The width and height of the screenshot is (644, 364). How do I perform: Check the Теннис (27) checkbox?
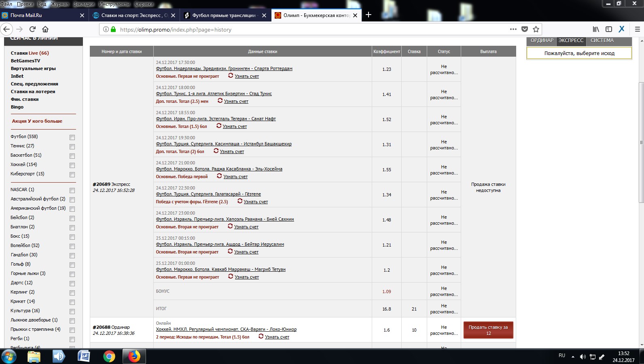pos(72,147)
